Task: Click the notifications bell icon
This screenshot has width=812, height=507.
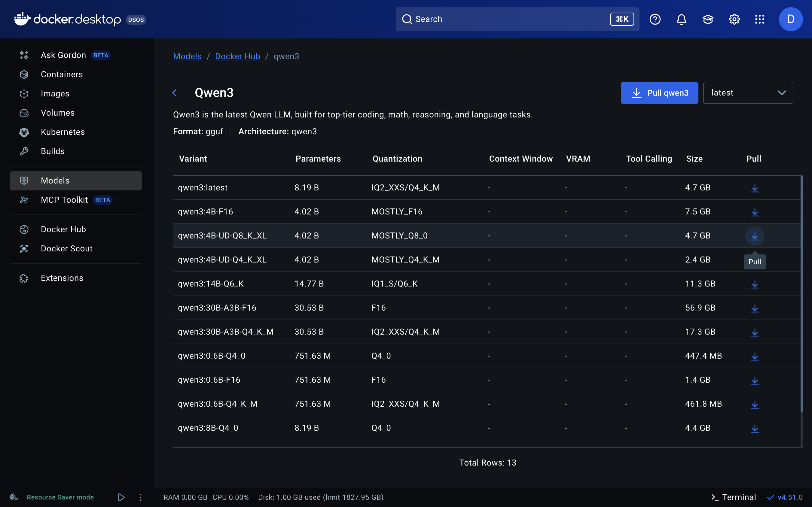Action: [x=681, y=19]
